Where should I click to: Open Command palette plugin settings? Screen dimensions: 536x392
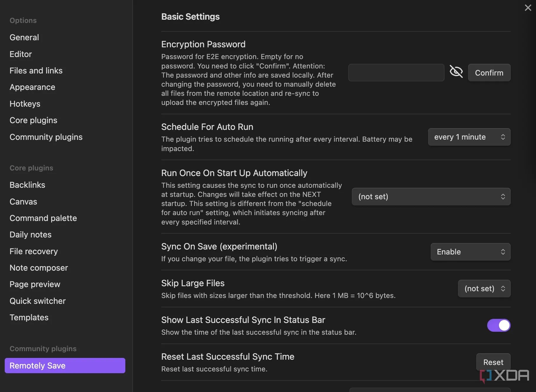point(43,218)
